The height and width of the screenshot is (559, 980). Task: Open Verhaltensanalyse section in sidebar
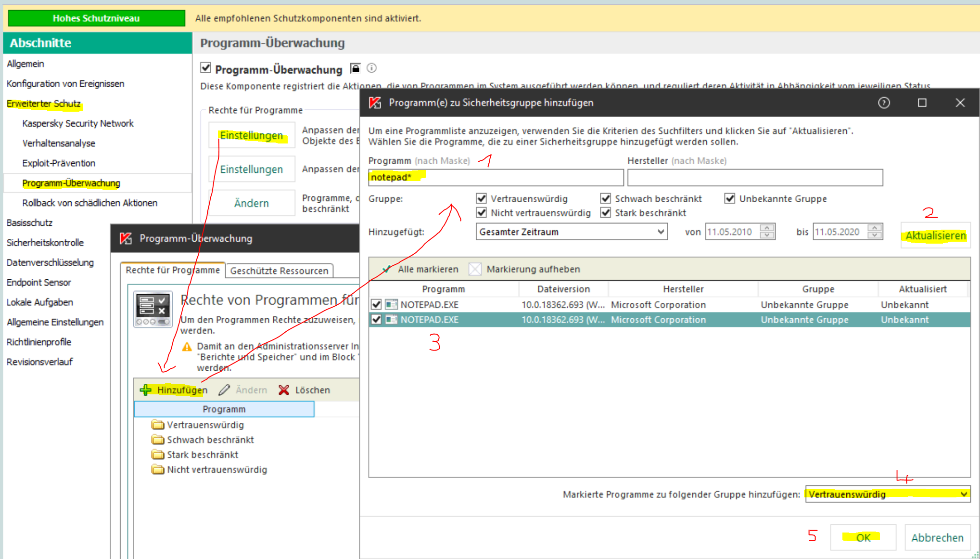[x=59, y=143]
